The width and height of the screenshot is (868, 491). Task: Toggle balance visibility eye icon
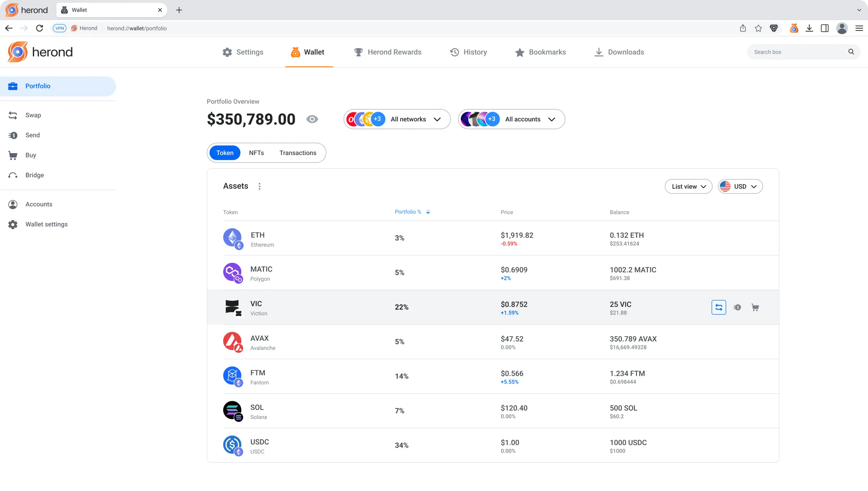(312, 119)
